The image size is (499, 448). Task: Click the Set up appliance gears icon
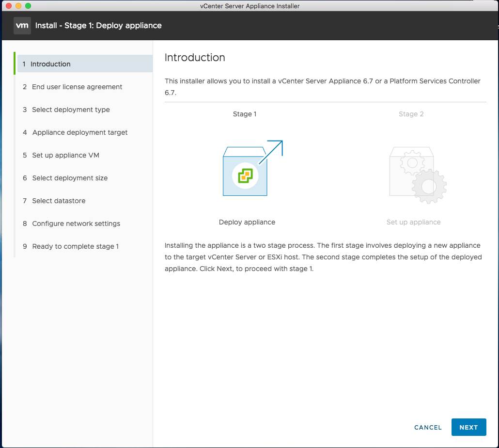pos(417,175)
